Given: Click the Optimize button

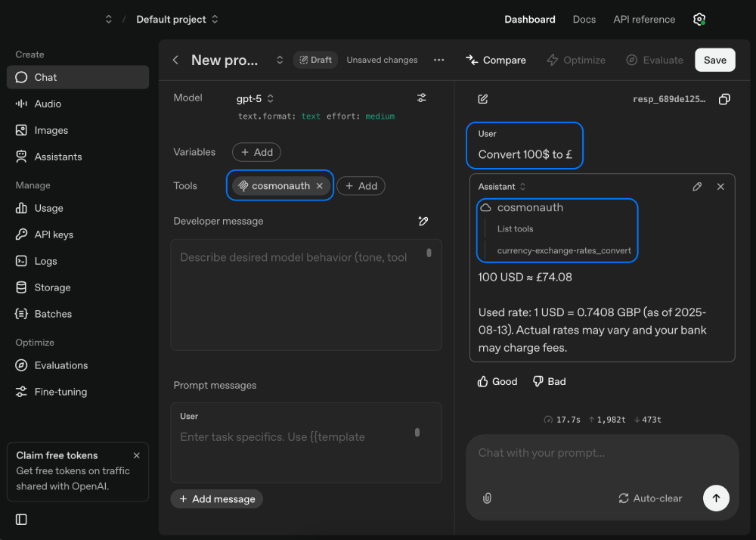Looking at the screenshot, I should [x=576, y=60].
